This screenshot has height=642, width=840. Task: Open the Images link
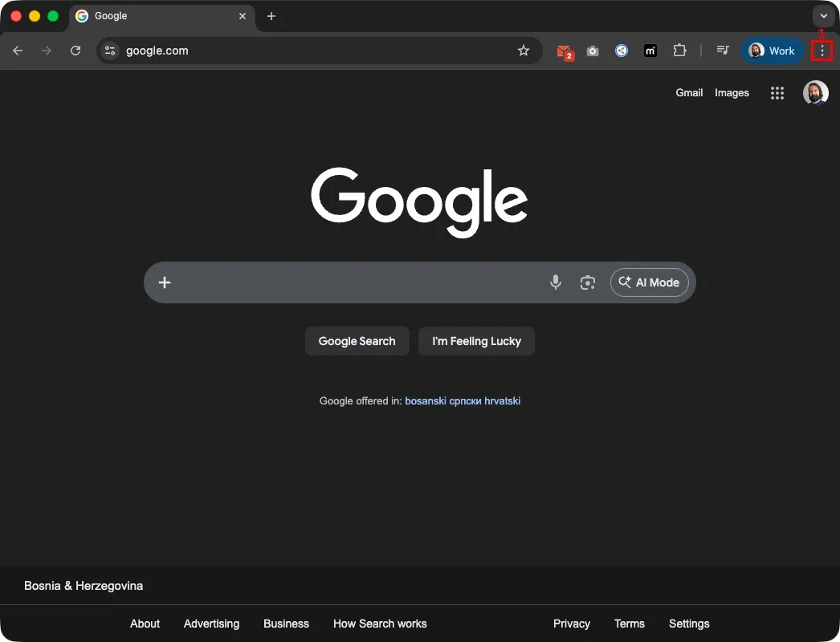coord(732,92)
